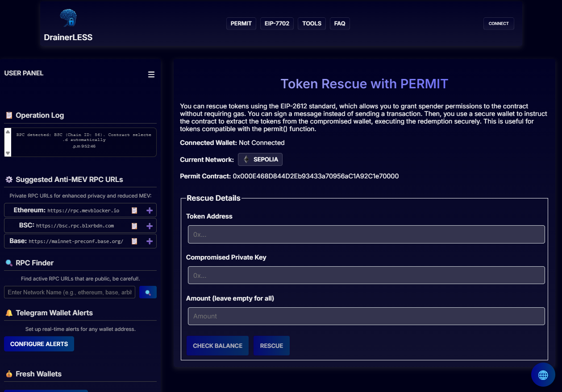Open the TOOLS menu item

coord(311,23)
